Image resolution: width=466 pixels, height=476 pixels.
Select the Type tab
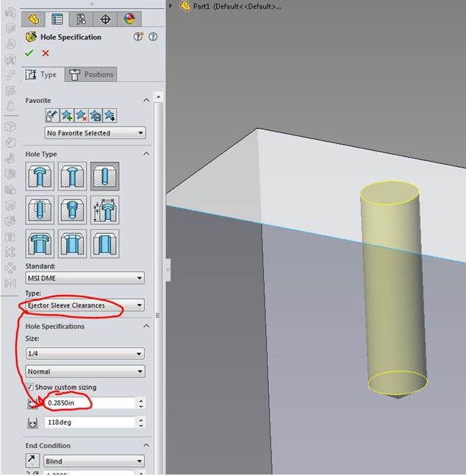pos(43,74)
